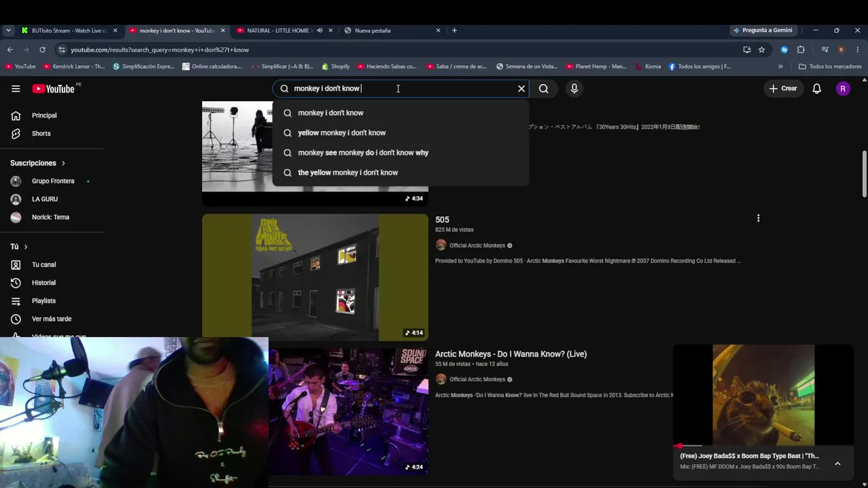Clear the search box with the X
Image resolution: width=868 pixels, height=488 pixels.
(521, 89)
